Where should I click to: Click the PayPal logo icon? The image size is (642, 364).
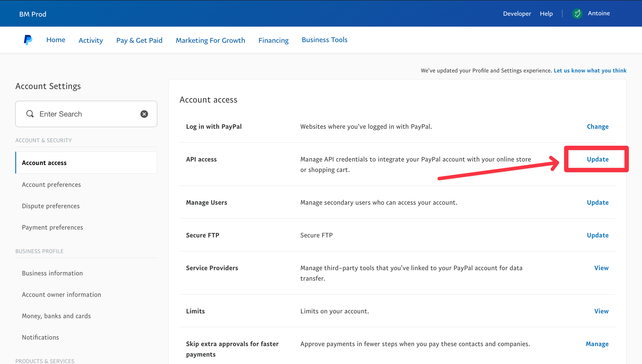(28, 40)
